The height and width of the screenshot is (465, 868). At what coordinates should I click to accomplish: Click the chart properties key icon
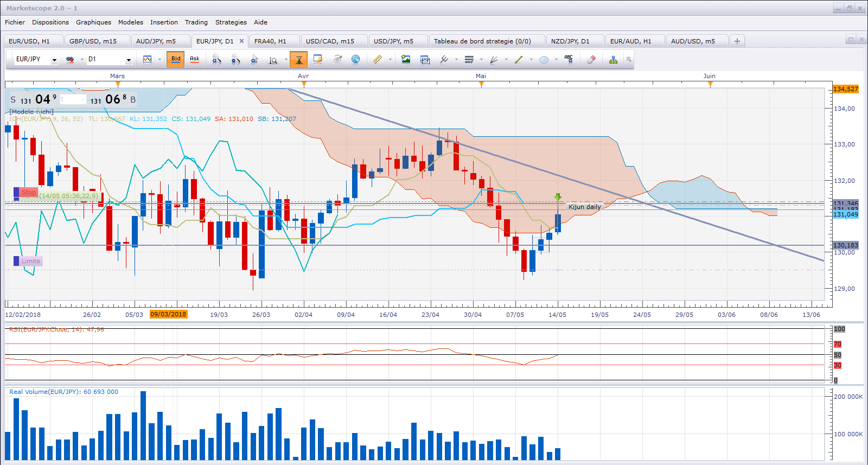tap(318, 60)
